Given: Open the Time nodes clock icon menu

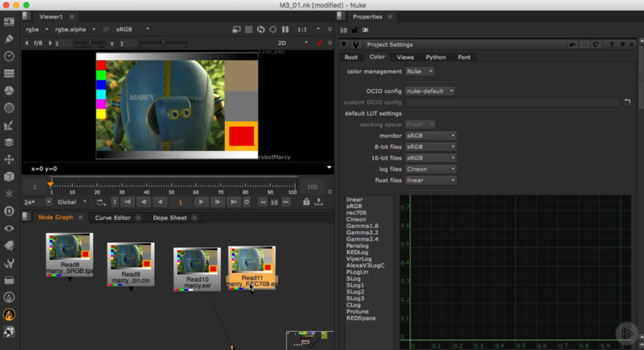Looking at the screenshot, I should tap(9, 56).
